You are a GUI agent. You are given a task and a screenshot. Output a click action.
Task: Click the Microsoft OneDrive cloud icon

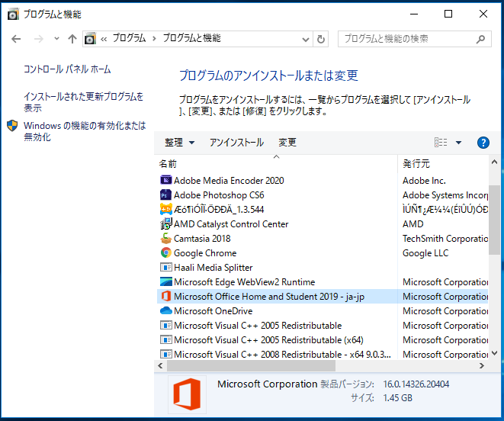(x=166, y=310)
